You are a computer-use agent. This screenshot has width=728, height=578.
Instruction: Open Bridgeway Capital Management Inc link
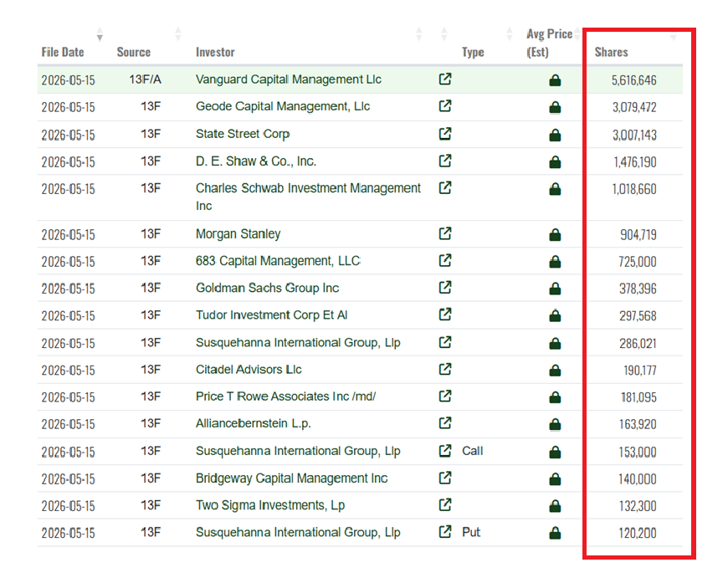point(291,478)
